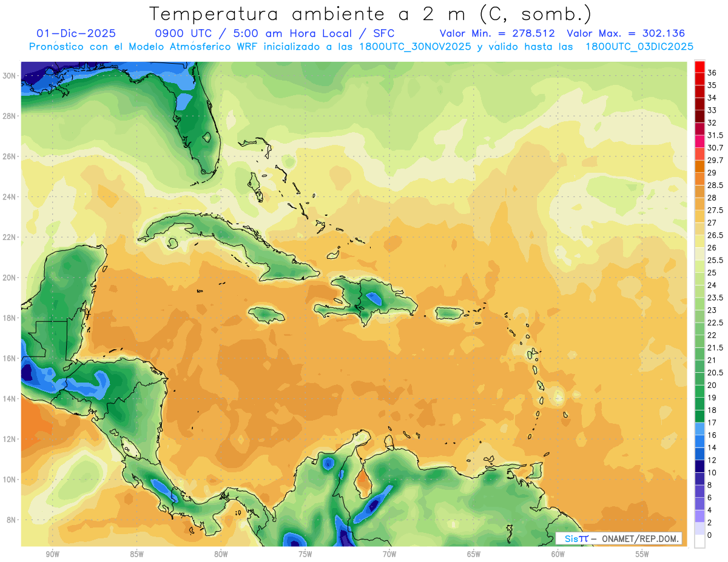Click the "24N" latitude label
The width and height of the screenshot is (728, 562).
[10, 197]
